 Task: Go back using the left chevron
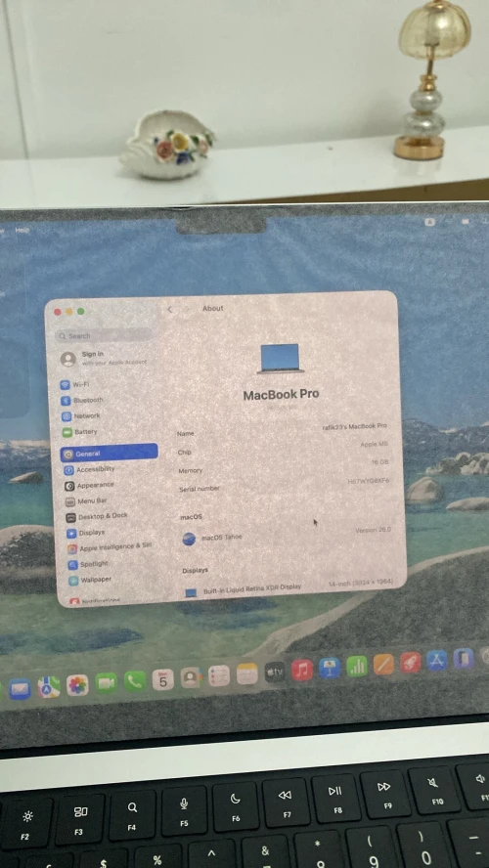pyautogui.click(x=170, y=310)
